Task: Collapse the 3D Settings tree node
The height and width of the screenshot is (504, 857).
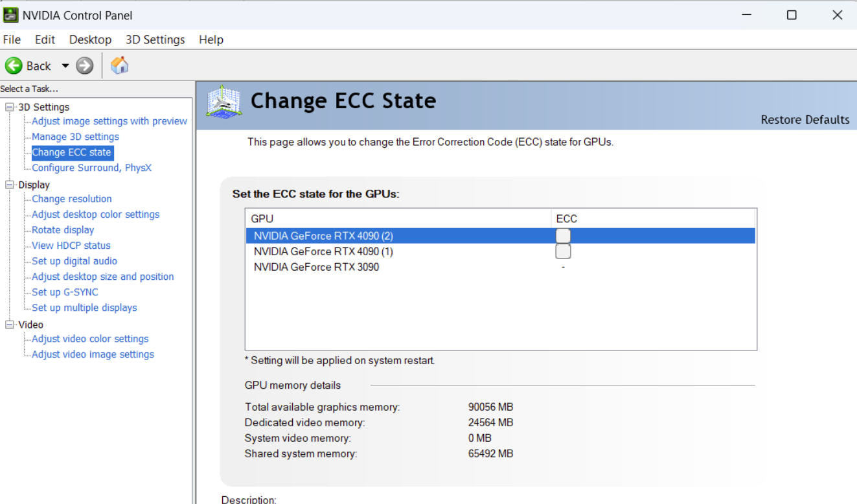Action: tap(9, 107)
